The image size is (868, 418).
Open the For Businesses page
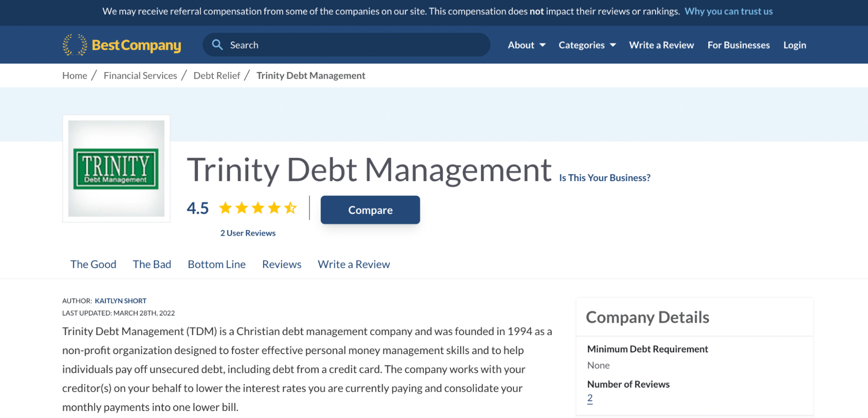coord(738,45)
